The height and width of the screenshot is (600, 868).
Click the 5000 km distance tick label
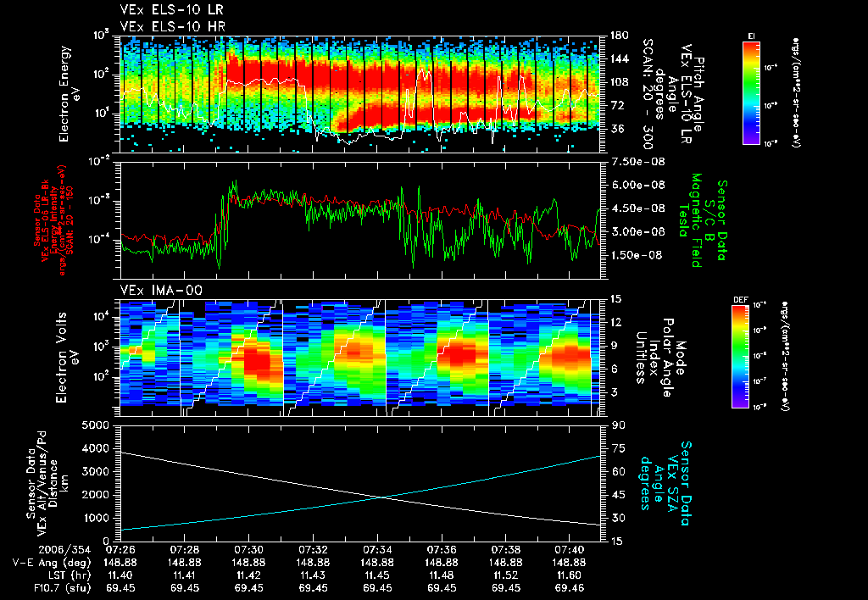(95, 425)
